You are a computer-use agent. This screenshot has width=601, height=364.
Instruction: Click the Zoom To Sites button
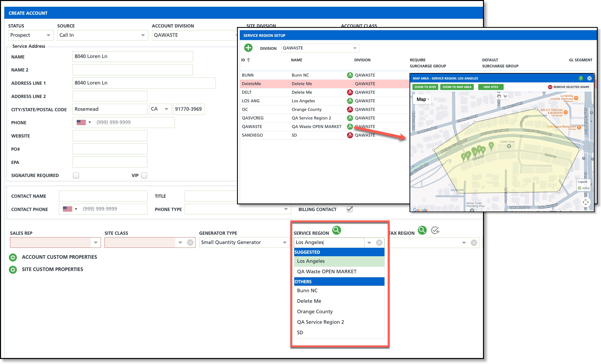click(425, 87)
